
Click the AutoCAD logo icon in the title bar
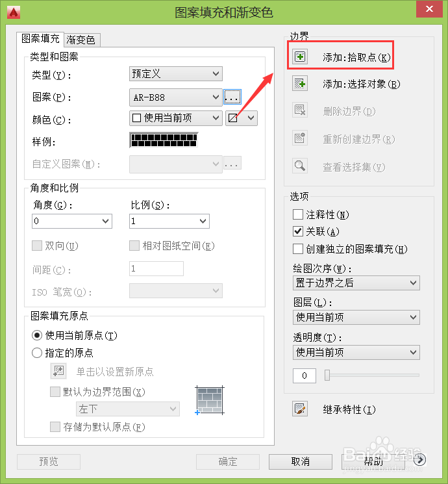coord(14,12)
